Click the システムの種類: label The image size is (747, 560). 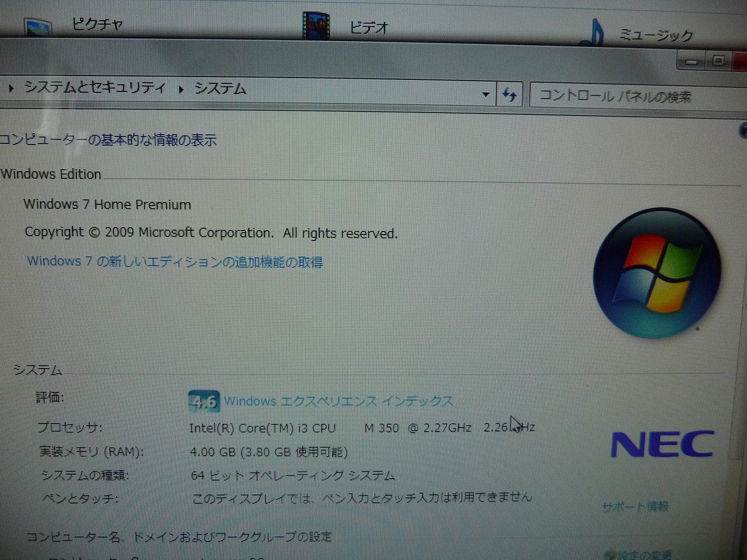pos(85,475)
